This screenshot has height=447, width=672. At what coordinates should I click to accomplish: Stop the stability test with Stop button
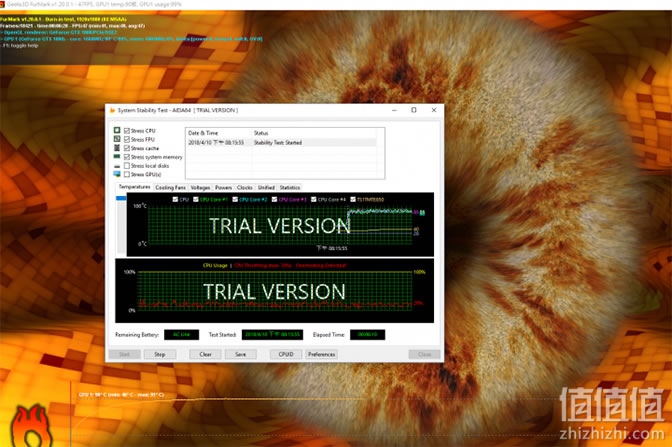(x=159, y=354)
